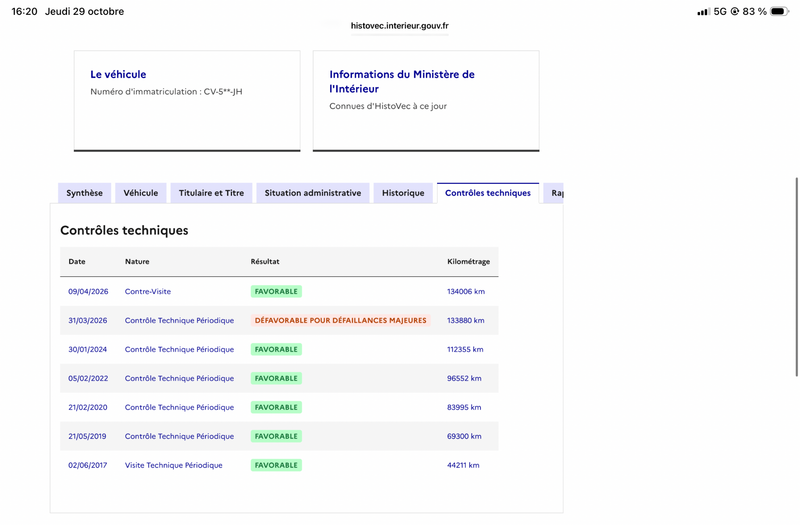Open the Titulaire et Titre tab
The width and height of the screenshot is (800, 525).
[x=211, y=193]
